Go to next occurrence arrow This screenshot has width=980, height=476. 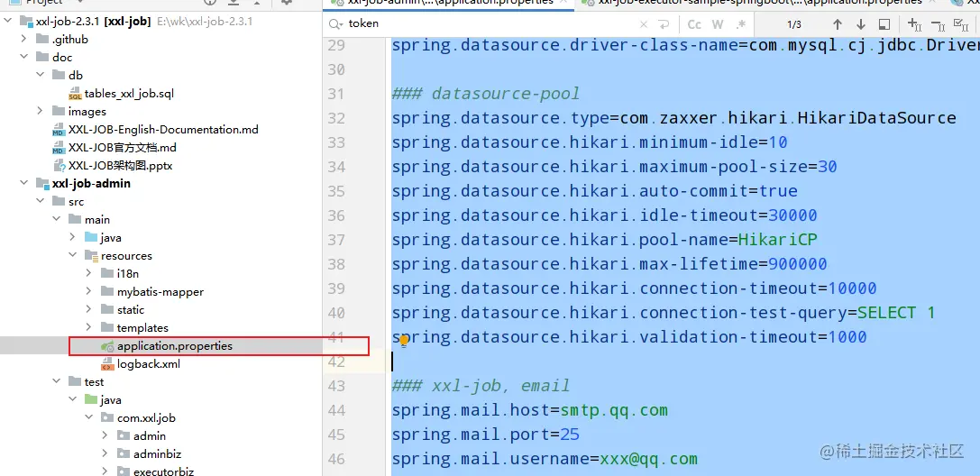(x=861, y=24)
